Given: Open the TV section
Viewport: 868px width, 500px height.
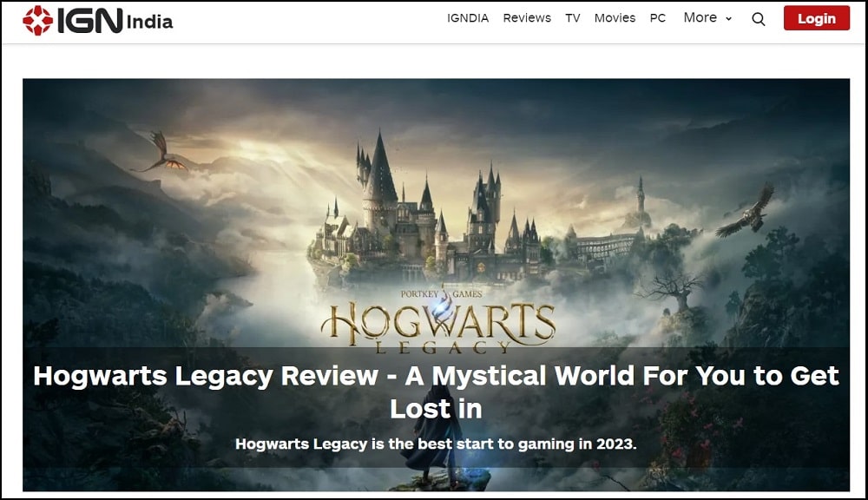Looking at the screenshot, I should coord(572,18).
